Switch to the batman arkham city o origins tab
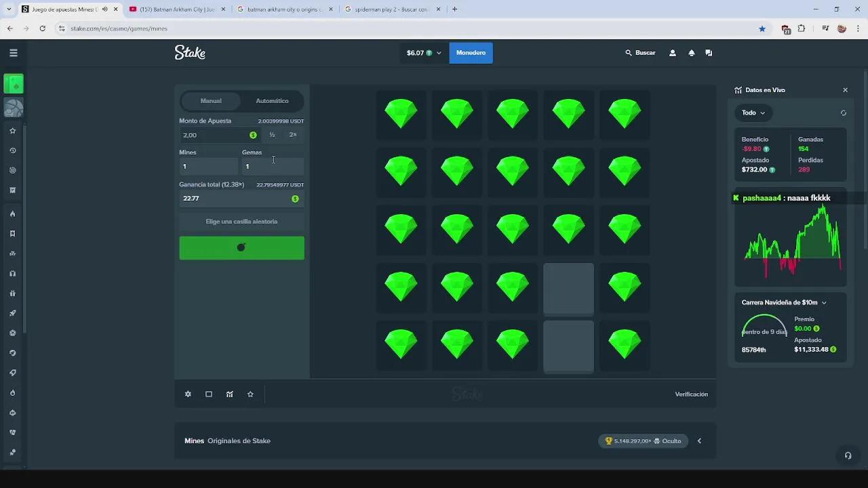Viewport: 868px width, 488px height. click(x=283, y=9)
